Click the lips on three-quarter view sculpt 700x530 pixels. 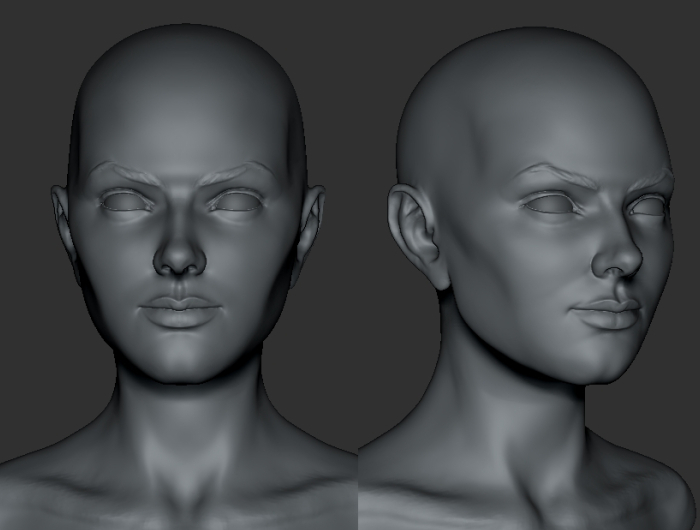(x=608, y=313)
